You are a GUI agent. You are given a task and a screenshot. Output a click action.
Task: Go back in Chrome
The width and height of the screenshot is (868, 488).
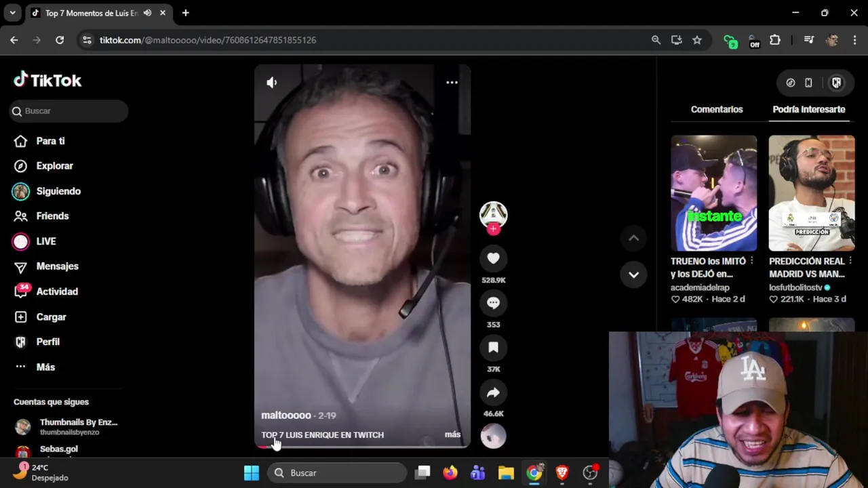[x=14, y=40]
